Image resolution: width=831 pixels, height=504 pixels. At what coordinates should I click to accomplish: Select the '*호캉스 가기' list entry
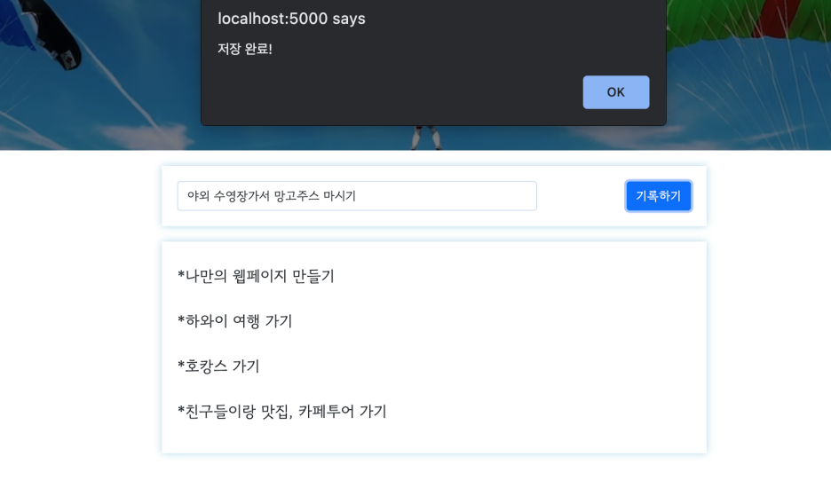218,366
